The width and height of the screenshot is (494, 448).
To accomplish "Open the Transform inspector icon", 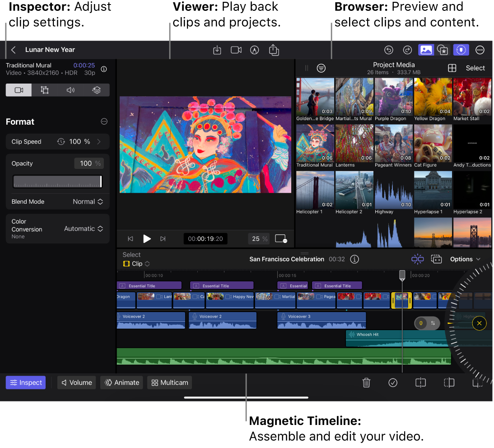I will (x=44, y=90).
